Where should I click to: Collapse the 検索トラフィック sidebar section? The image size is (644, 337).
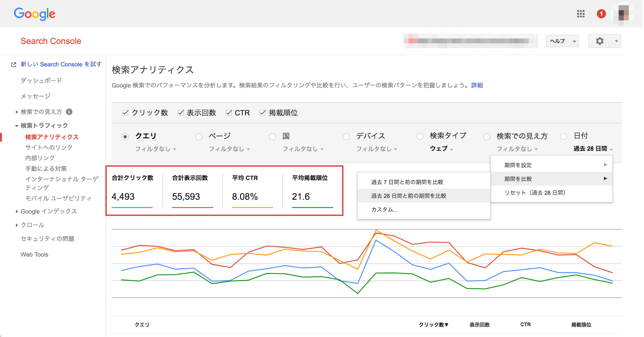pyautogui.click(x=16, y=126)
